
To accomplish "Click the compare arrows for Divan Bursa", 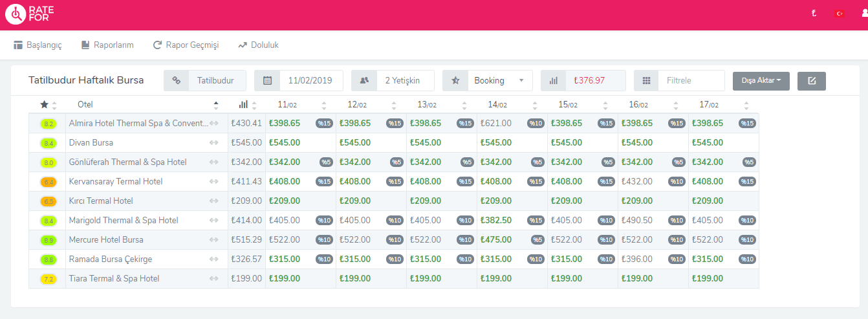I will 214,143.
